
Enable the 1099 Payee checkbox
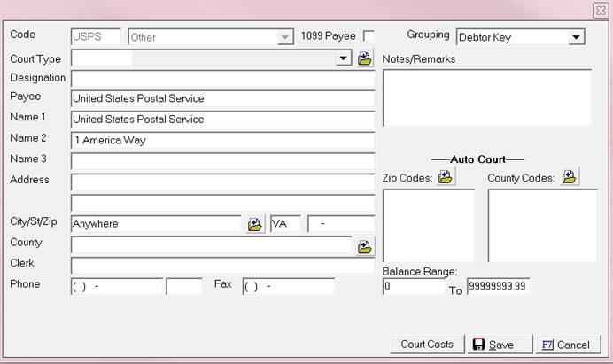(x=369, y=36)
